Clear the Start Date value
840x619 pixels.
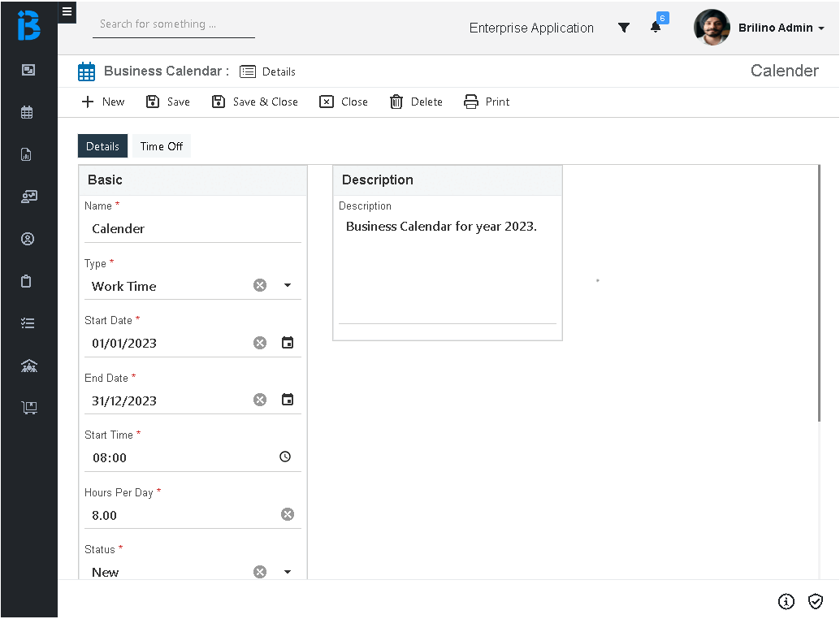tap(260, 343)
